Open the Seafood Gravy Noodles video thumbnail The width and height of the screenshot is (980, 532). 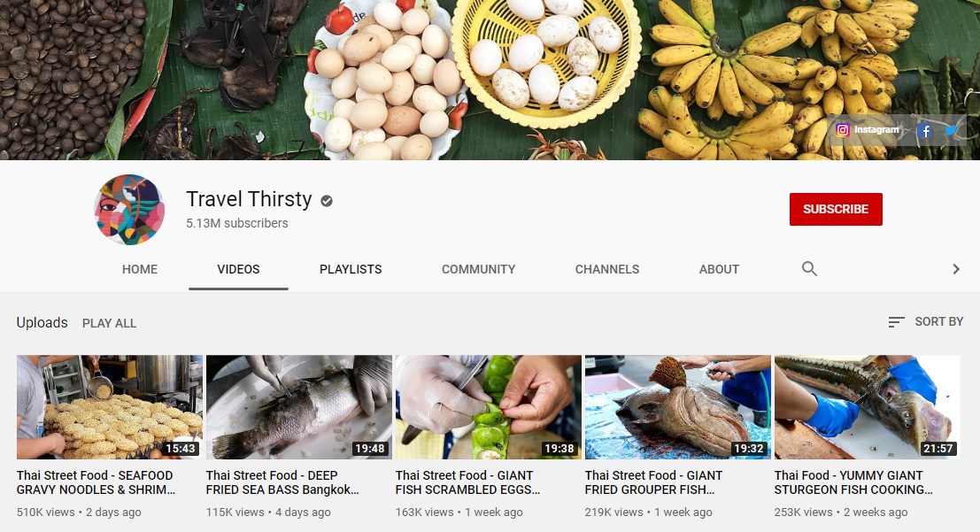(x=110, y=407)
